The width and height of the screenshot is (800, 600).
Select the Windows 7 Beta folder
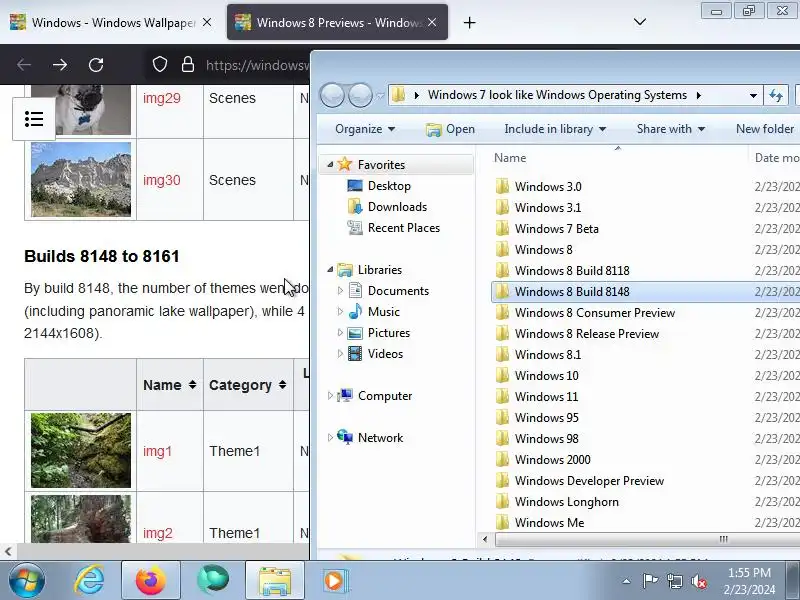pyautogui.click(x=557, y=229)
